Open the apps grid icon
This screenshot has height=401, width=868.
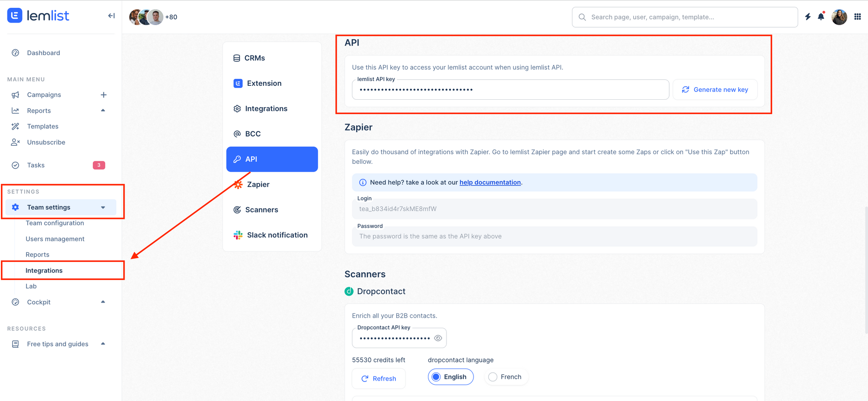[x=858, y=17]
